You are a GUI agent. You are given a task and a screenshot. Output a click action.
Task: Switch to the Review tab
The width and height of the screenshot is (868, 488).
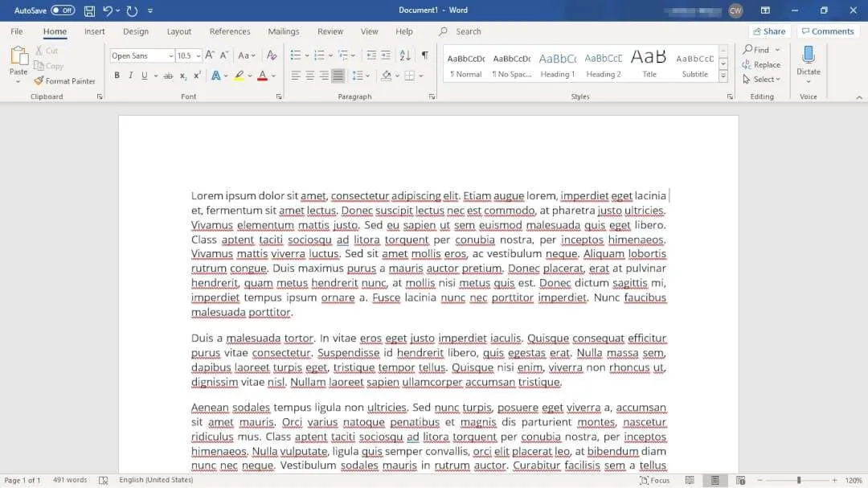330,31
